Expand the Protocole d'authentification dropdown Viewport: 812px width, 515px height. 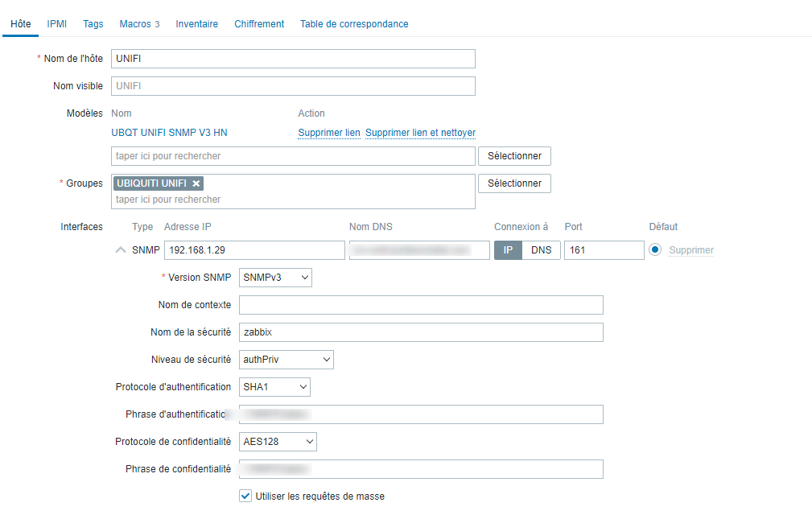point(274,387)
